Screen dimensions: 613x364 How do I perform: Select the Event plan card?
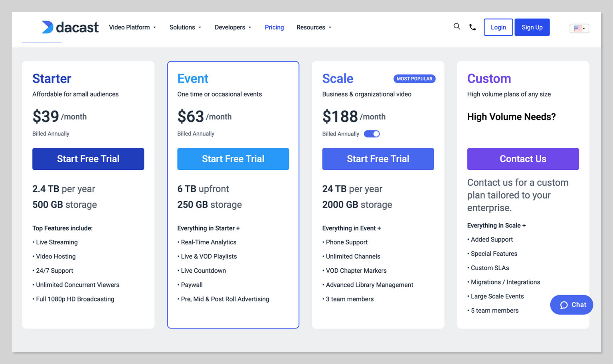click(233, 195)
